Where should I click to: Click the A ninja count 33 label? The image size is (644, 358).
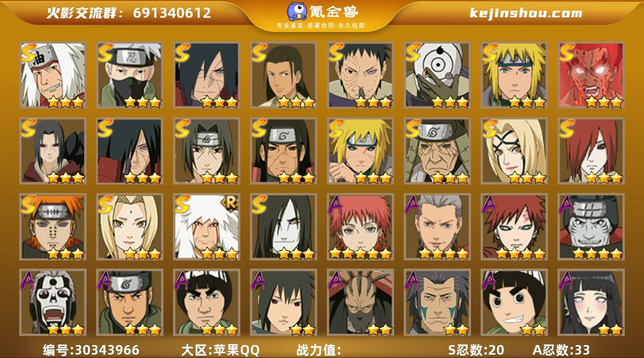[x=561, y=350]
